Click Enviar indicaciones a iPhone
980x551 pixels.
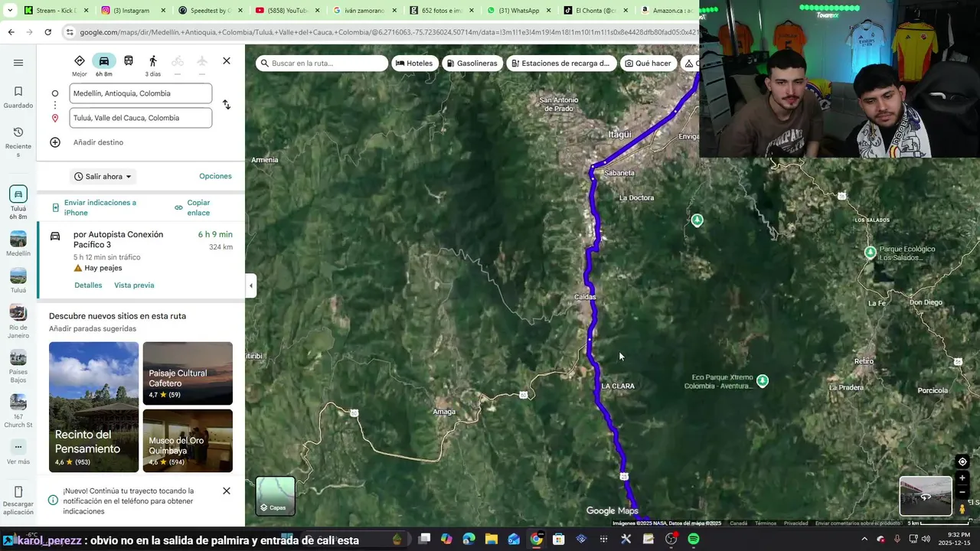click(100, 207)
